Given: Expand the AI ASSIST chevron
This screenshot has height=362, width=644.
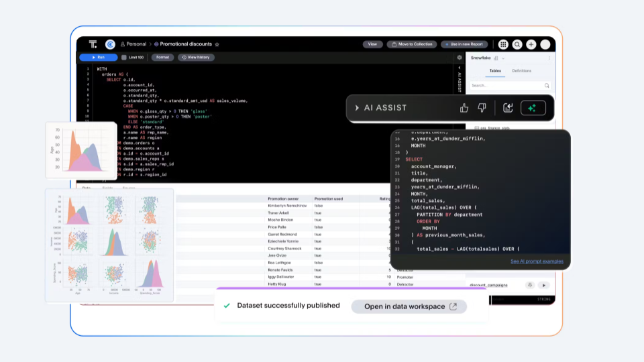Looking at the screenshot, I should pos(358,108).
